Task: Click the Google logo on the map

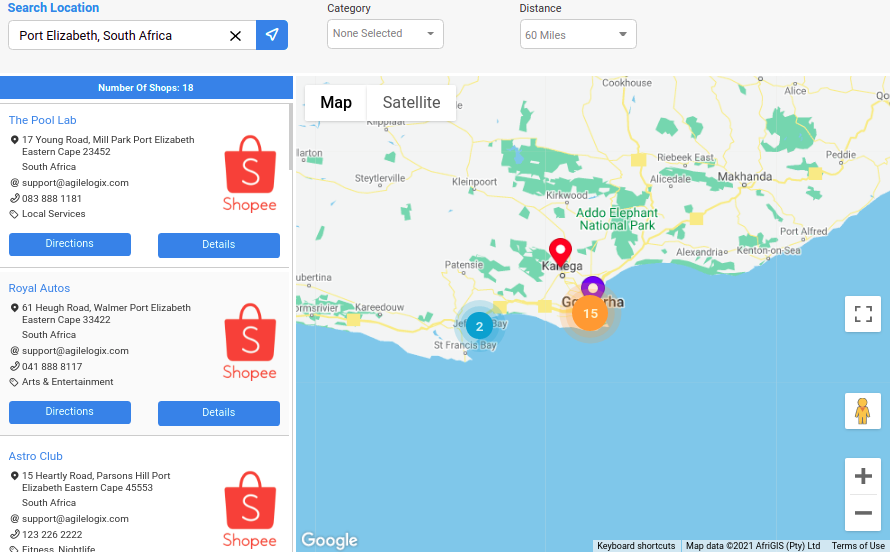Action: 329,540
